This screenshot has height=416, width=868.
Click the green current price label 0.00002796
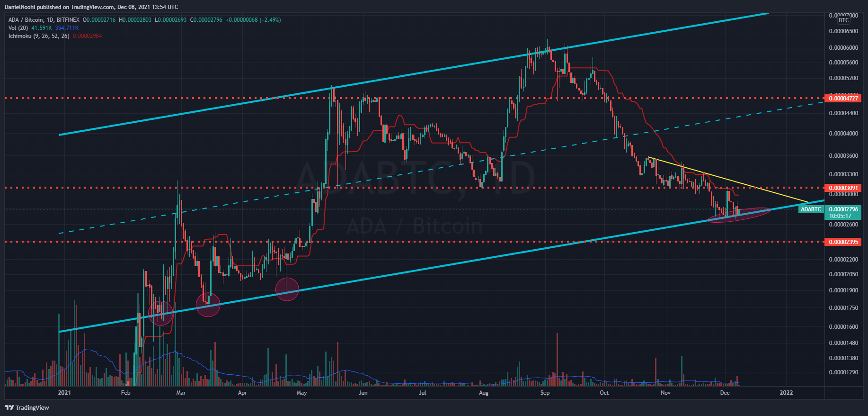(843, 209)
